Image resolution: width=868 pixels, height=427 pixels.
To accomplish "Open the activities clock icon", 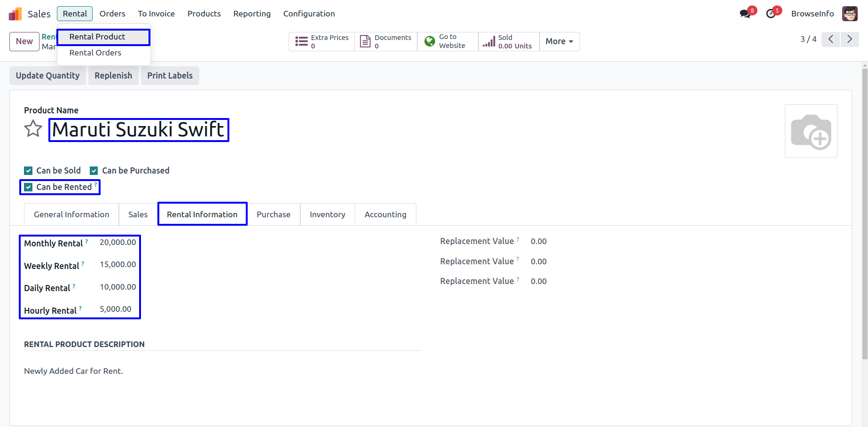I will pos(771,14).
